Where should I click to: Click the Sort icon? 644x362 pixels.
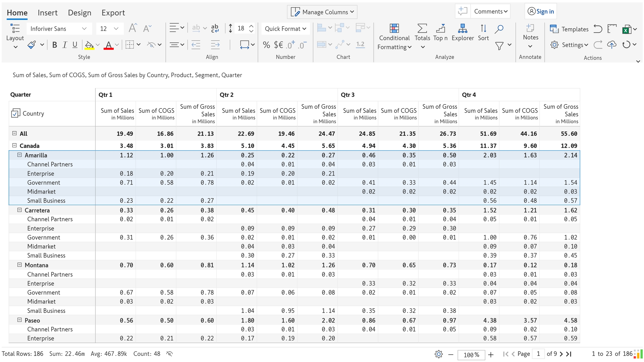[x=483, y=28]
